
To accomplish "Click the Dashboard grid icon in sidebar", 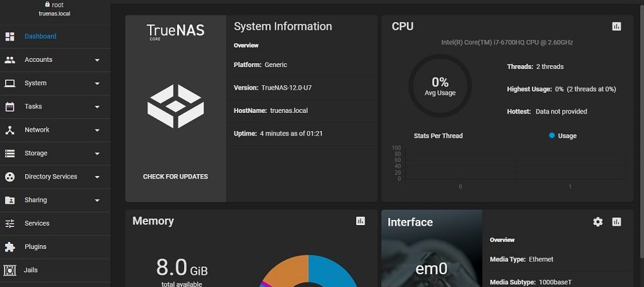I will click(10, 37).
